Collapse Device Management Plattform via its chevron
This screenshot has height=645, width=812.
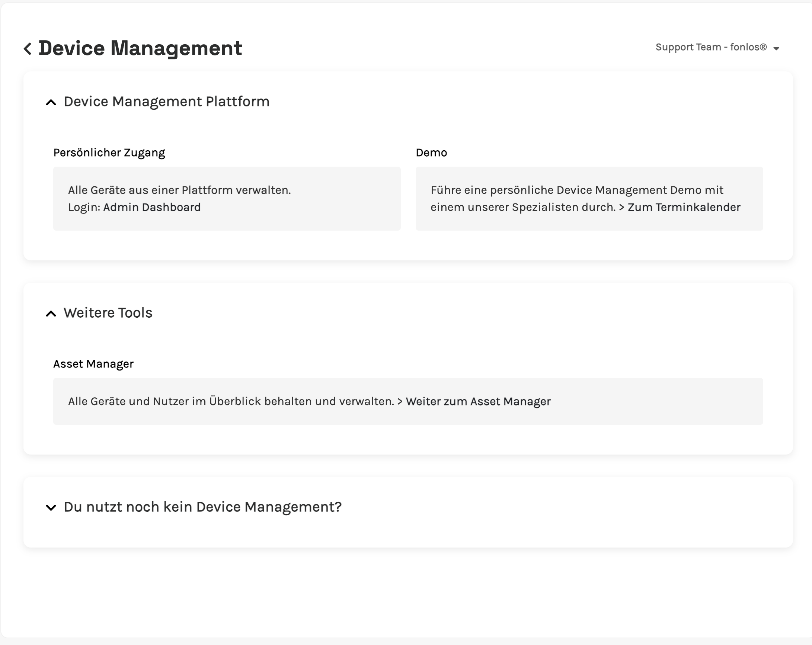click(51, 102)
